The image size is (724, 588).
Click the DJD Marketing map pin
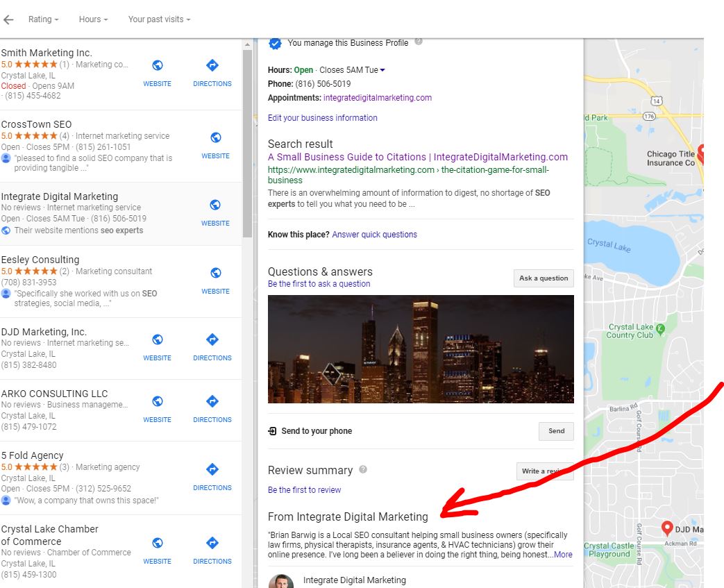[667, 529]
